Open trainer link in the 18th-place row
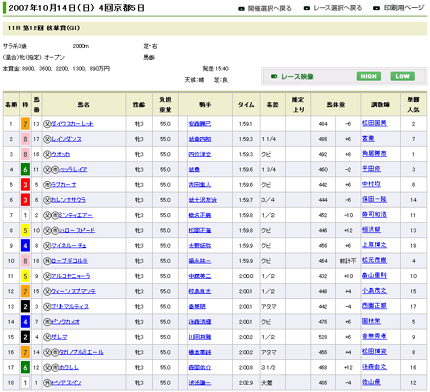Viewport: 430px width, 392px height. point(371,382)
